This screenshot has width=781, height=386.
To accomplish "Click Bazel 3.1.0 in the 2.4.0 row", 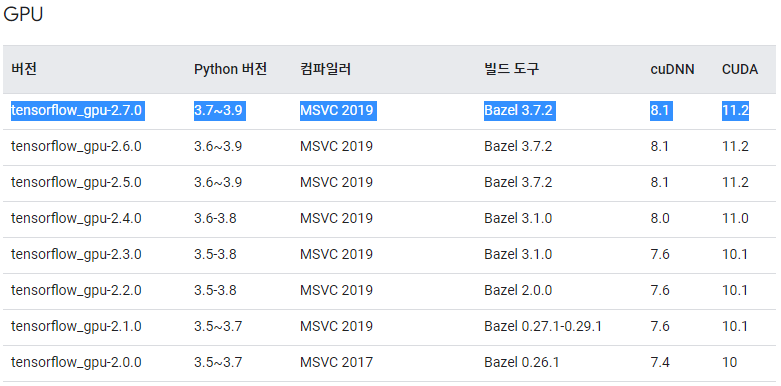I will pos(518,219).
